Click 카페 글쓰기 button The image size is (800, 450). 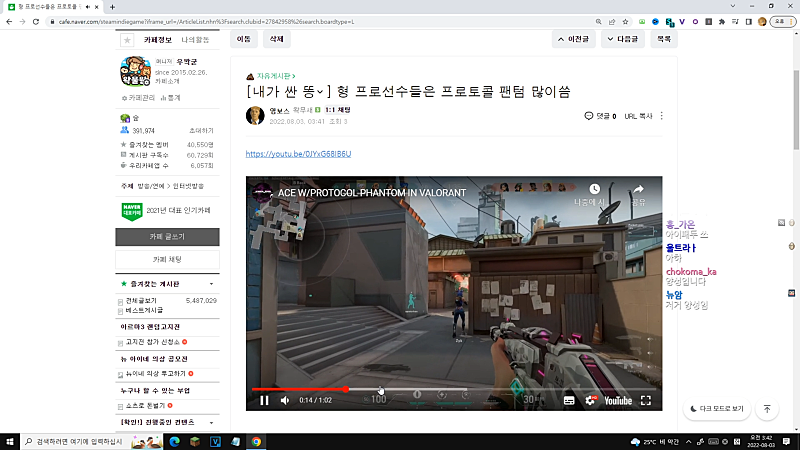(x=167, y=237)
